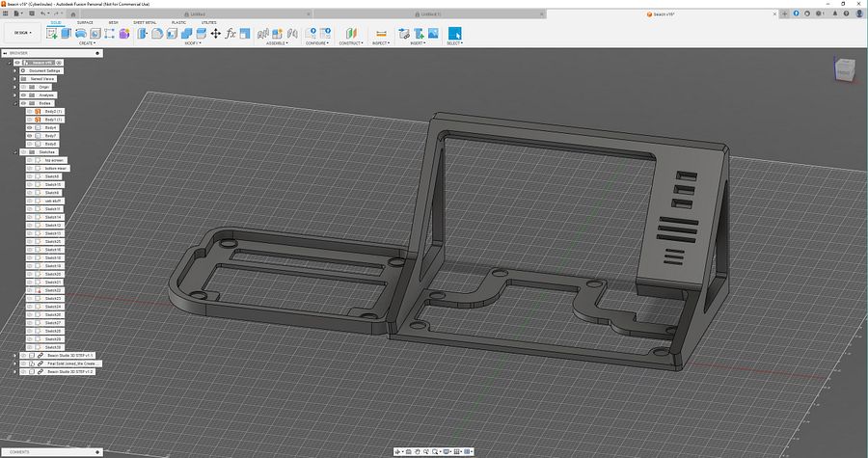The height and width of the screenshot is (458, 868).
Task: Expand the Origin node
Action: coord(15,87)
